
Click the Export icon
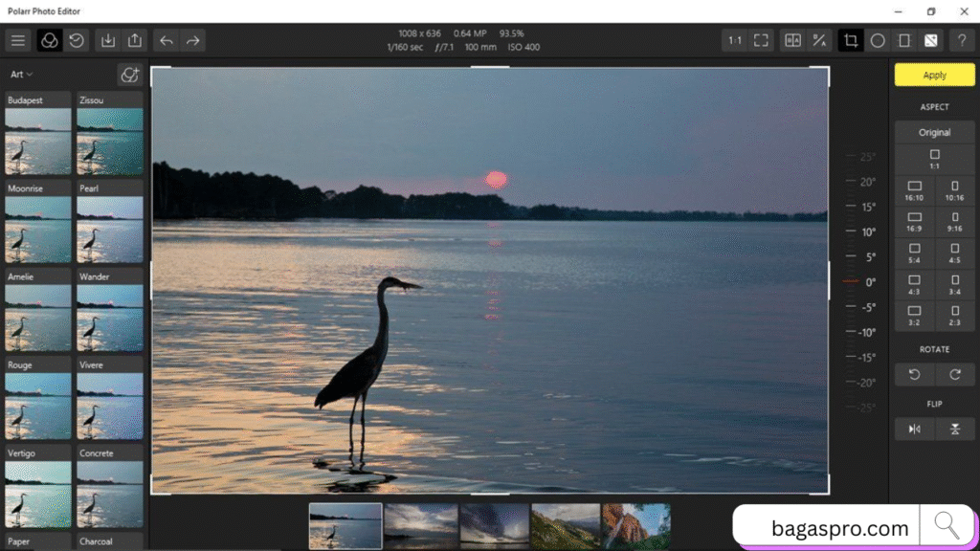tap(135, 40)
